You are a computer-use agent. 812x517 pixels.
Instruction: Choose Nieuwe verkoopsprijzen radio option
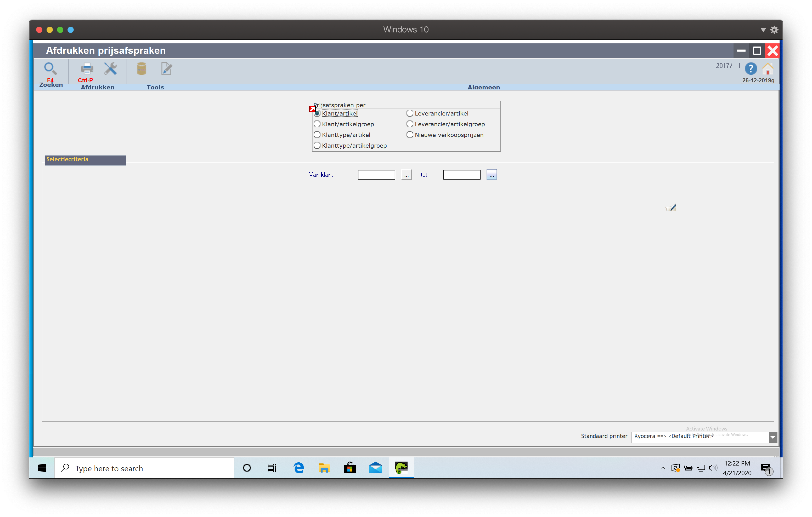click(410, 135)
